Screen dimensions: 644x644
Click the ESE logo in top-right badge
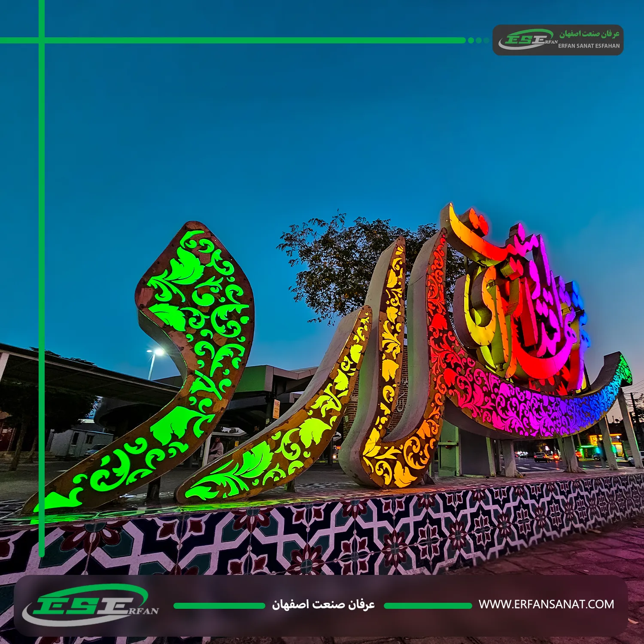[527, 39]
